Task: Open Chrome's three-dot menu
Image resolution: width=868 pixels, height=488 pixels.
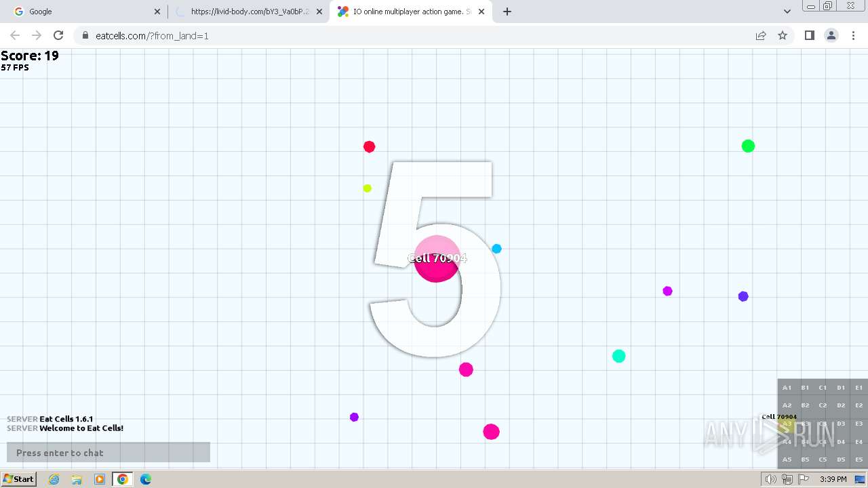Action: (x=853, y=35)
